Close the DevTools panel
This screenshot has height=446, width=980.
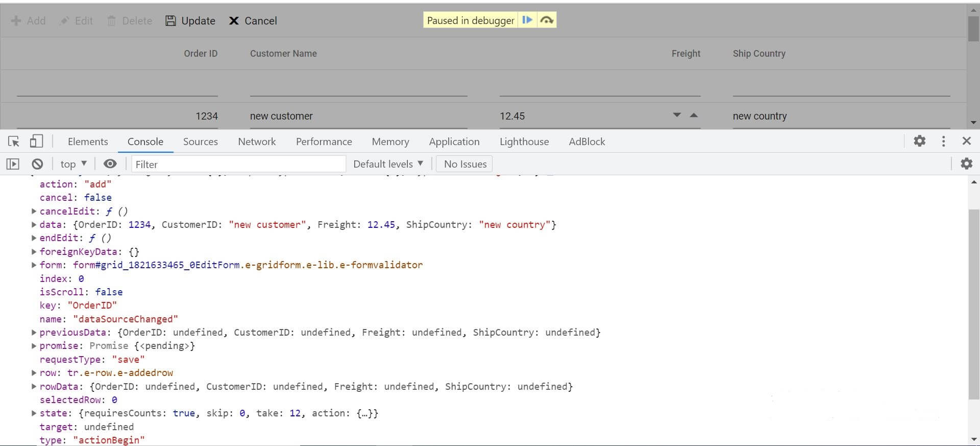pyautogui.click(x=966, y=141)
